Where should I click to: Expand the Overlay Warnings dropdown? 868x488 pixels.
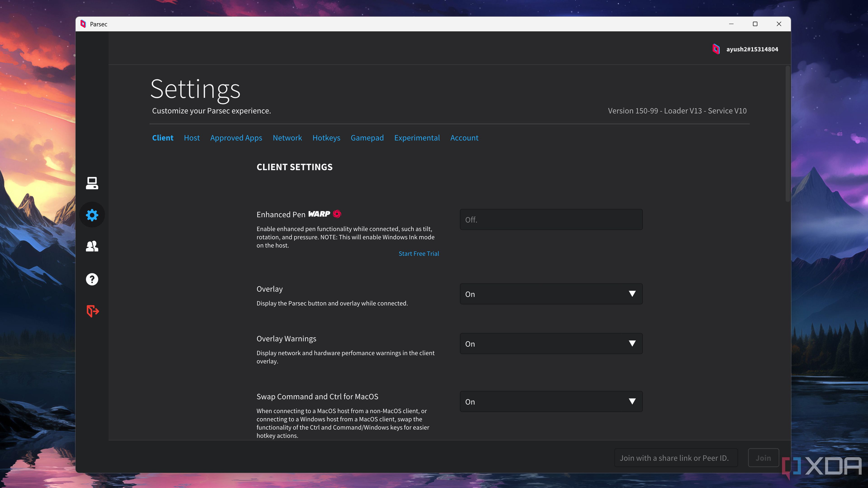(551, 343)
